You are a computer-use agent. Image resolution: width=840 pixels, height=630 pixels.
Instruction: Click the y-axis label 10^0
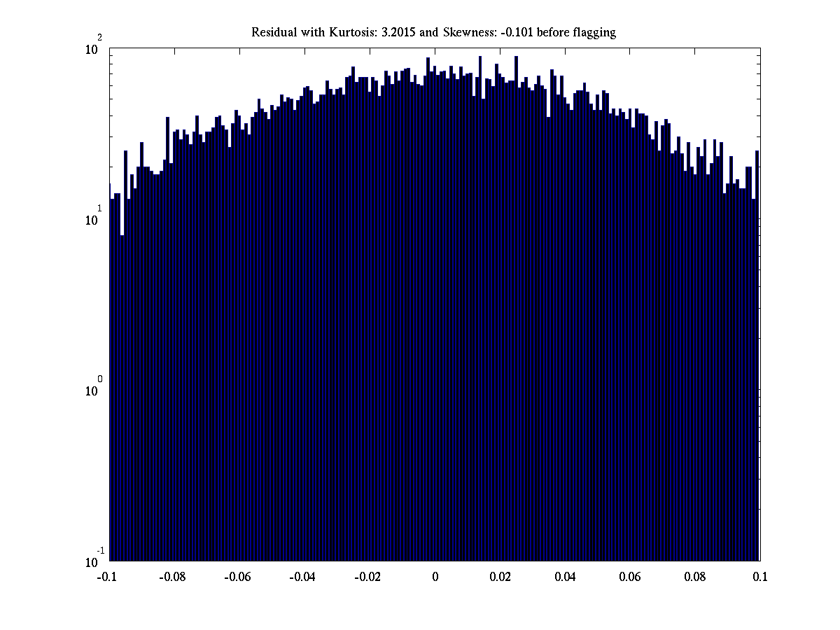pos(94,388)
